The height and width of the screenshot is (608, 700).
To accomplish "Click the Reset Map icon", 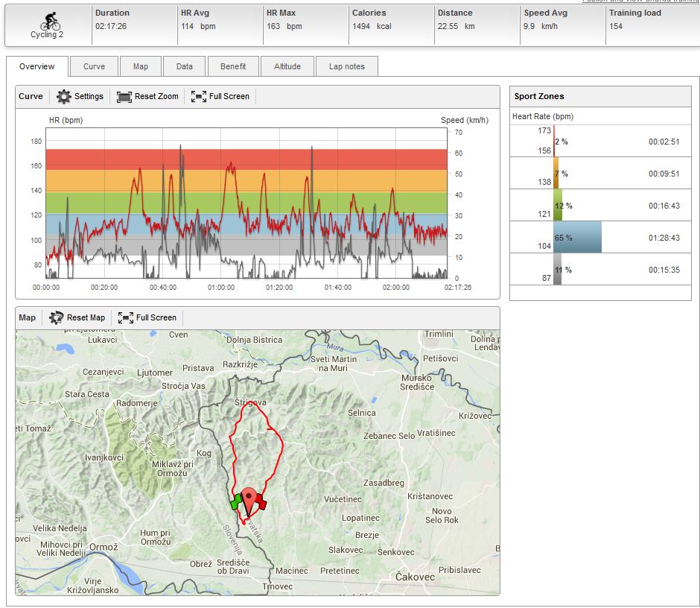I will point(57,318).
